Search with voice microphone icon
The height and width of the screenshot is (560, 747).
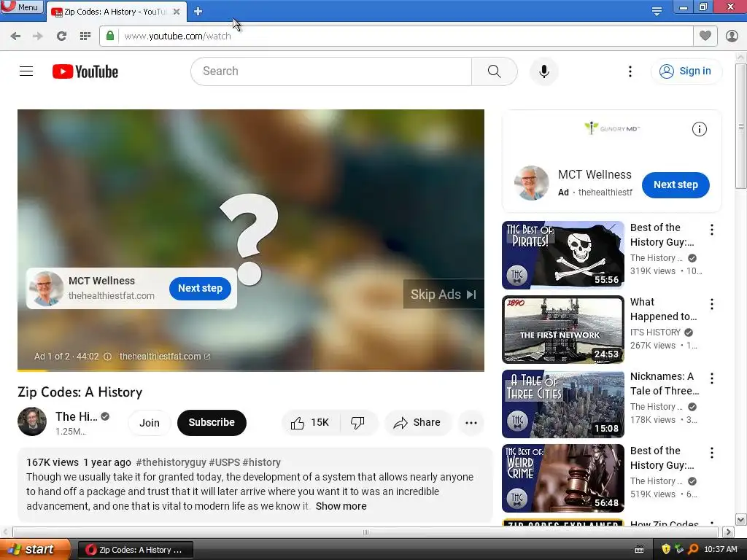(x=544, y=71)
